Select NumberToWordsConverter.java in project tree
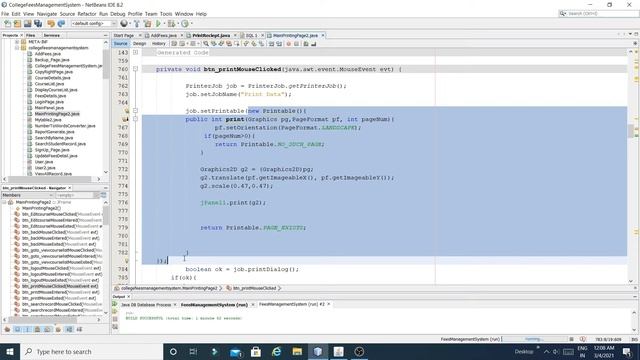Viewport: 640px width, 360px height. click(x=65, y=126)
